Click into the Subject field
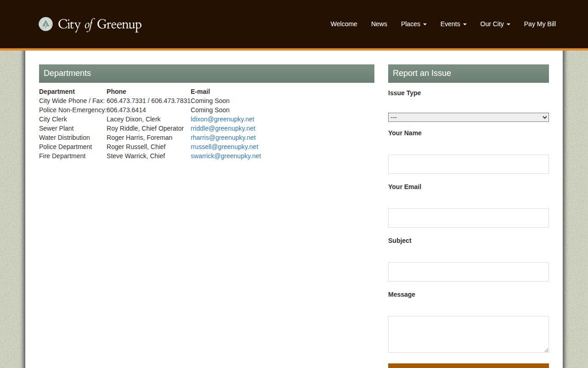The image size is (588, 368). point(469,272)
